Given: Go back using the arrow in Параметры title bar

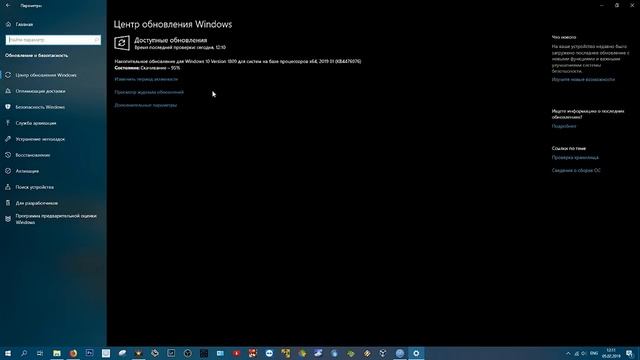Looking at the screenshot, I should tap(8, 5).
